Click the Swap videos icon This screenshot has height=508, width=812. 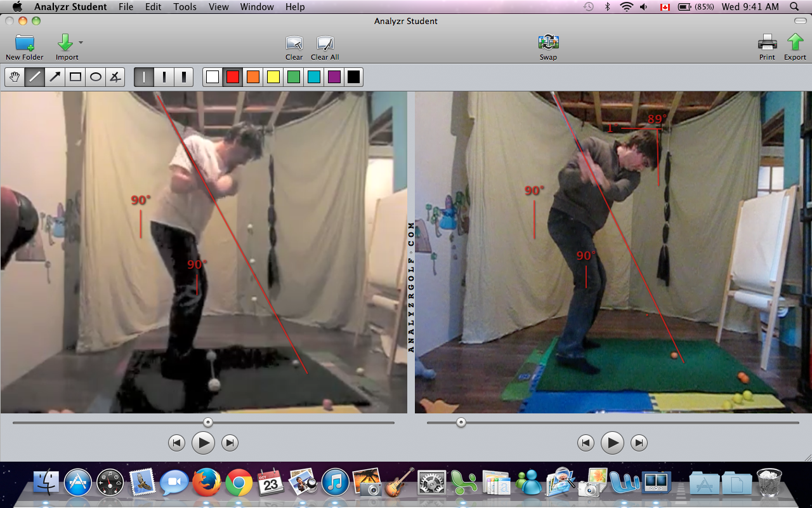click(x=548, y=43)
